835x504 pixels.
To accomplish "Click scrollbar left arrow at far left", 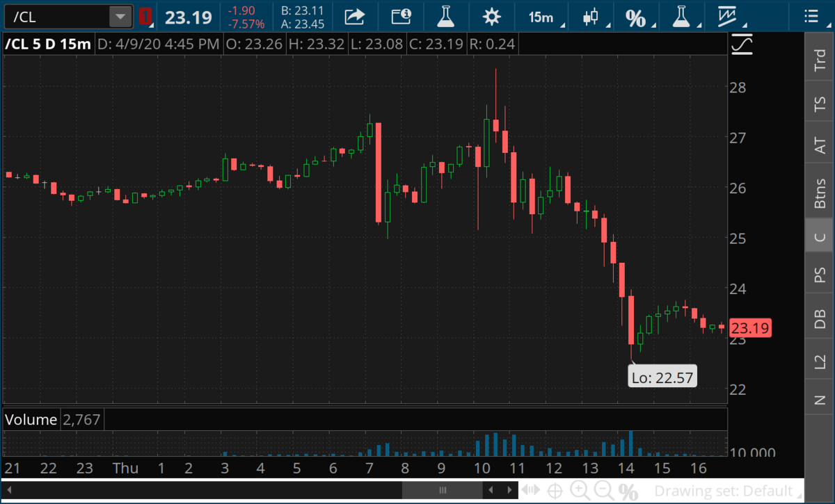I will point(9,491).
